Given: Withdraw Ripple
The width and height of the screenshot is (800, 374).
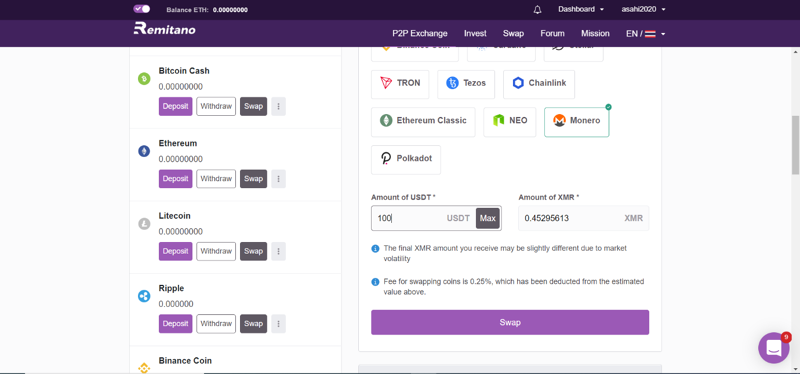Looking at the screenshot, I should [216, 324].
